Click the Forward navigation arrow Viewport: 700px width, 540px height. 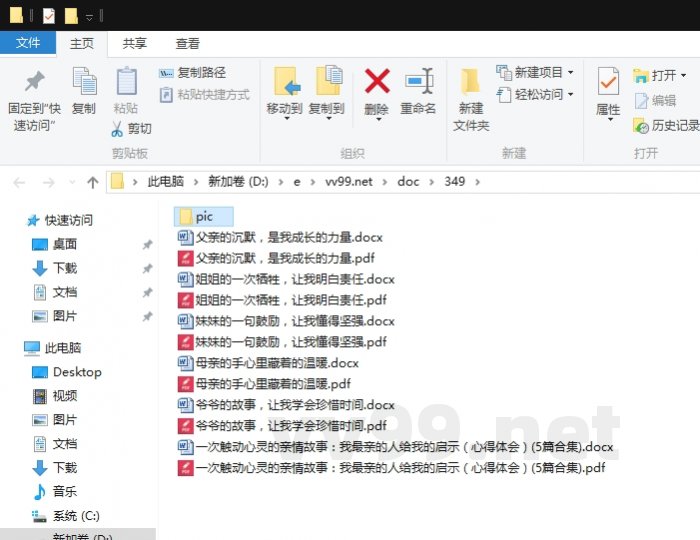(x=48, y=182)
